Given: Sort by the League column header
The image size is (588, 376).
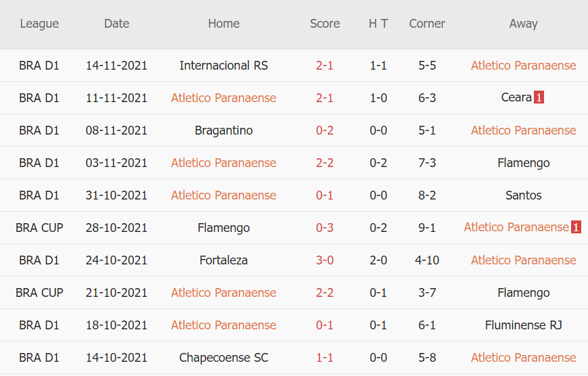Looking at the screenshot, I should [x=39, y=24].
